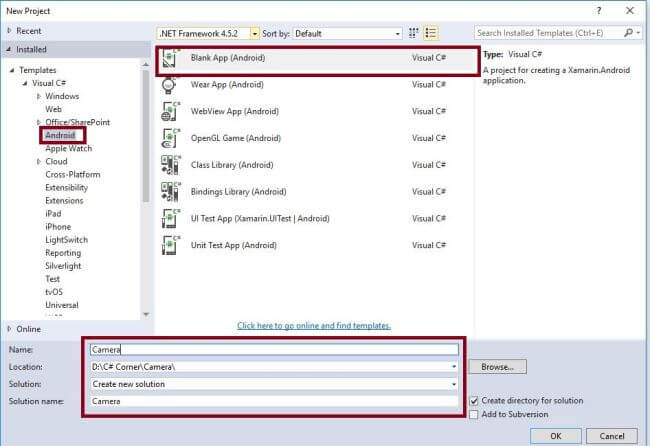Click the Unit Test App (Android) icon
The width and height of the screenshot is (650, 446).
coord(170,245)
